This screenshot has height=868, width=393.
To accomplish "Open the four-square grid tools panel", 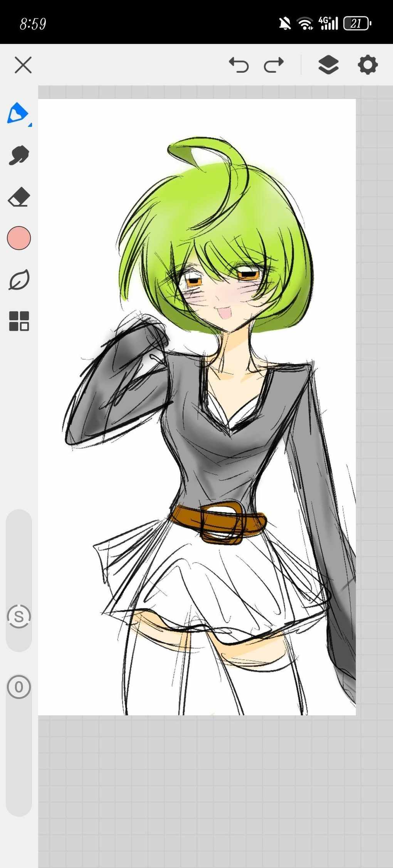I will 19,321.
